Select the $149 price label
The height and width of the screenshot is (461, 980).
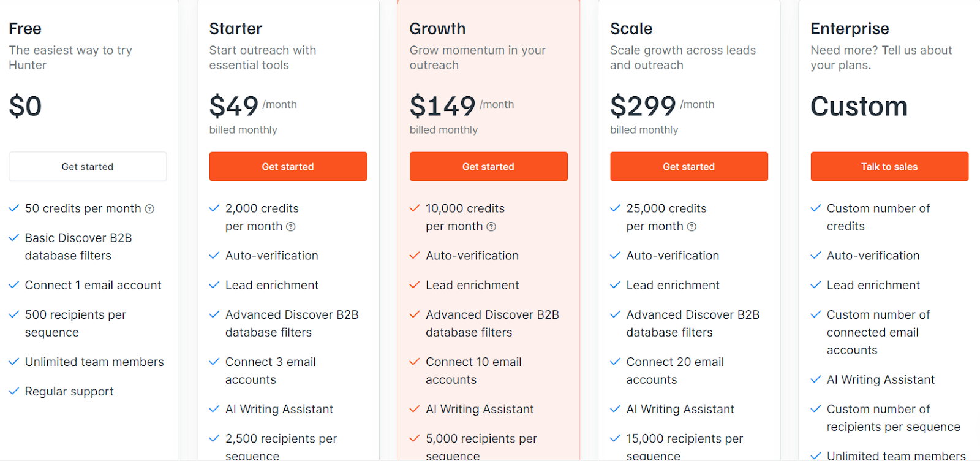442,105
